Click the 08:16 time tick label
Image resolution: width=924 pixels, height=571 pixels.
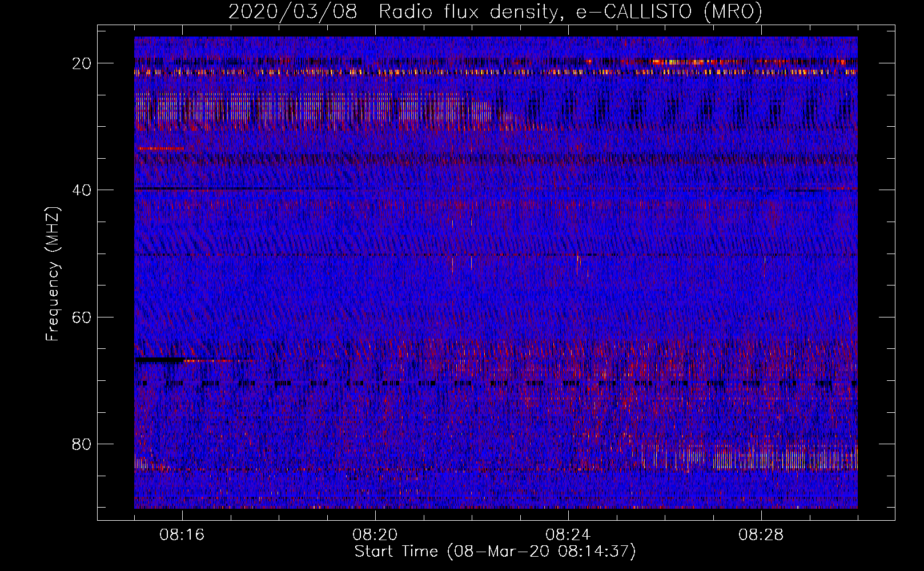pyautogui.click(x=182, y=535)
